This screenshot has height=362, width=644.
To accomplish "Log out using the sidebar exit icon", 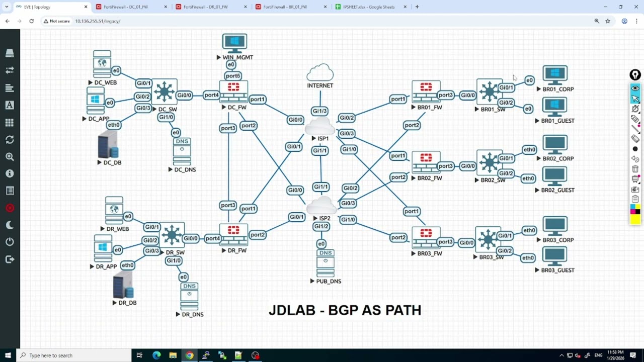I will click(x=10, y=259).
